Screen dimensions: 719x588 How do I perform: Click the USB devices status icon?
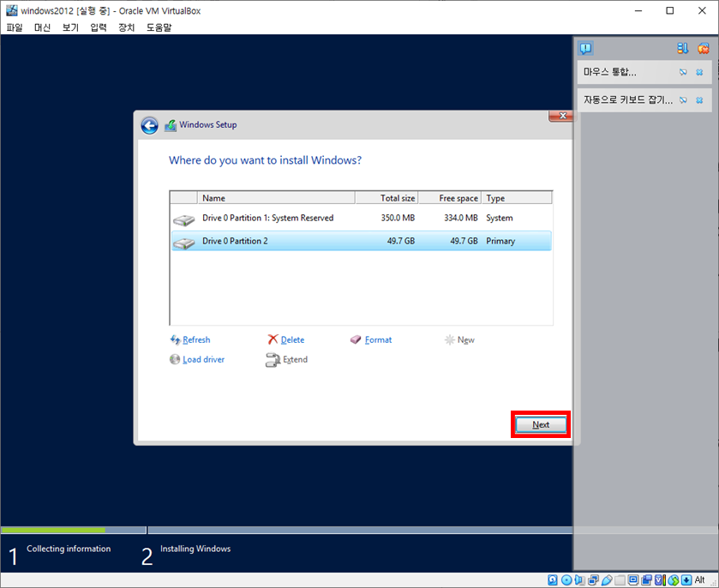[x=607, y=580]
